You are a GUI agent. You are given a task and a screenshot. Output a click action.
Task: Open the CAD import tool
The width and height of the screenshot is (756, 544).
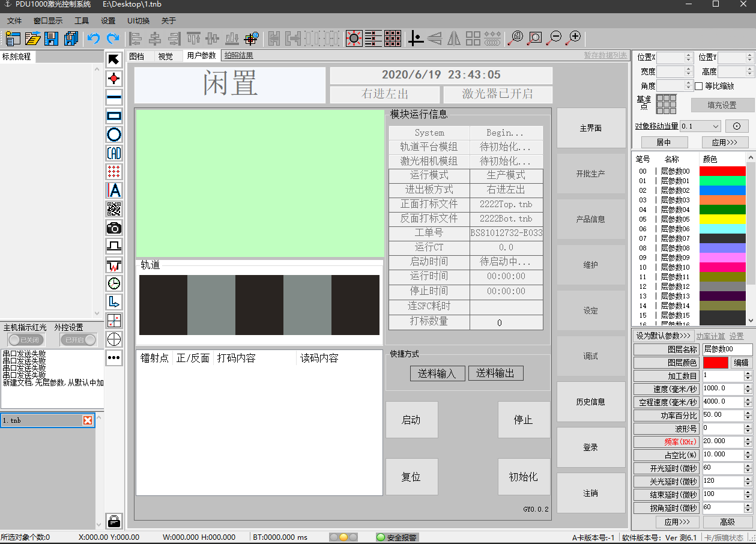tap(114, 154)
